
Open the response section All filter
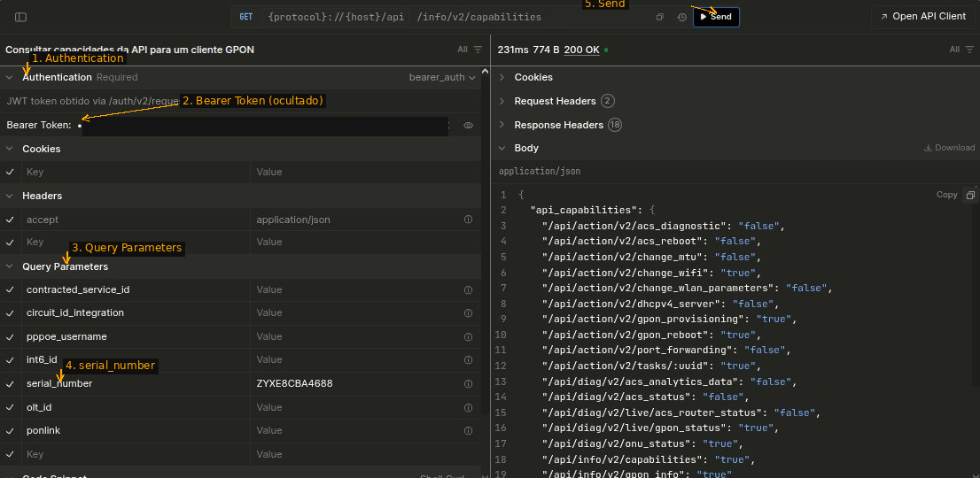[962, 50]
